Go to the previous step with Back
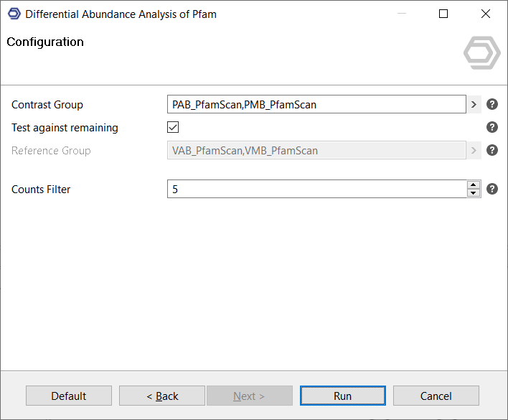Screen dimensions: 508x420 pyautogui.click(x=162, y=396)
